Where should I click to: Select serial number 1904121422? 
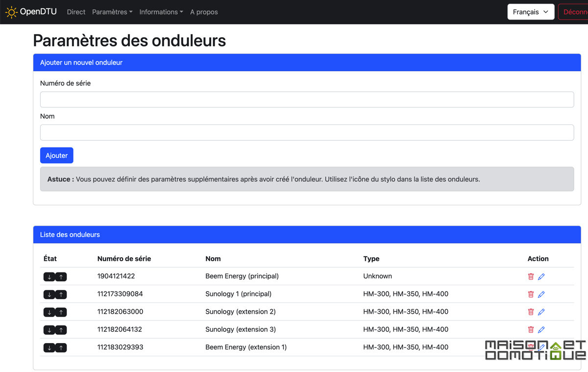coord(116,276)
